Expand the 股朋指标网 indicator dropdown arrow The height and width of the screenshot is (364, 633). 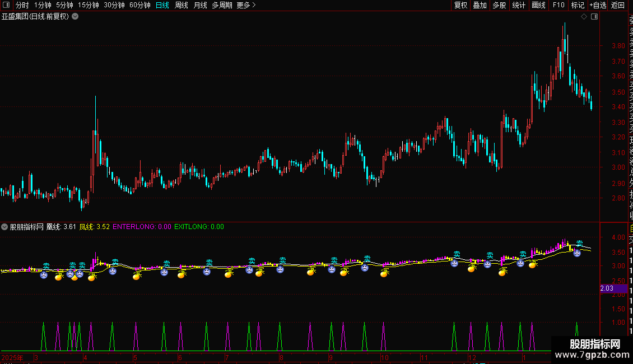(5, 227)
